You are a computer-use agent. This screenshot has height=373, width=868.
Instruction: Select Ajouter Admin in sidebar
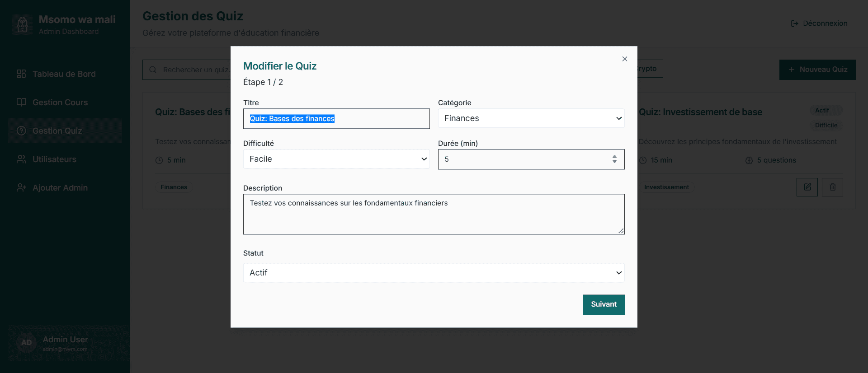coord(60,188)
